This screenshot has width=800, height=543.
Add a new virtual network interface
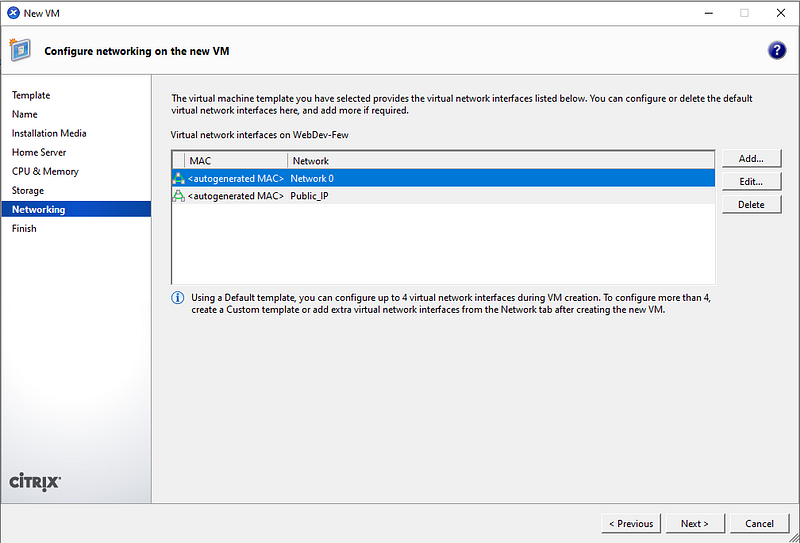(x=751, y=159)
